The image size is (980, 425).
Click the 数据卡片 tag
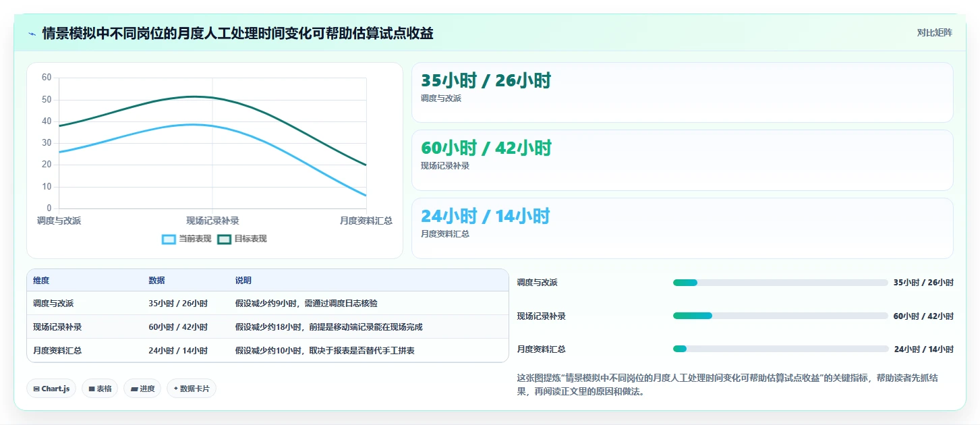(x=192, y=389)
